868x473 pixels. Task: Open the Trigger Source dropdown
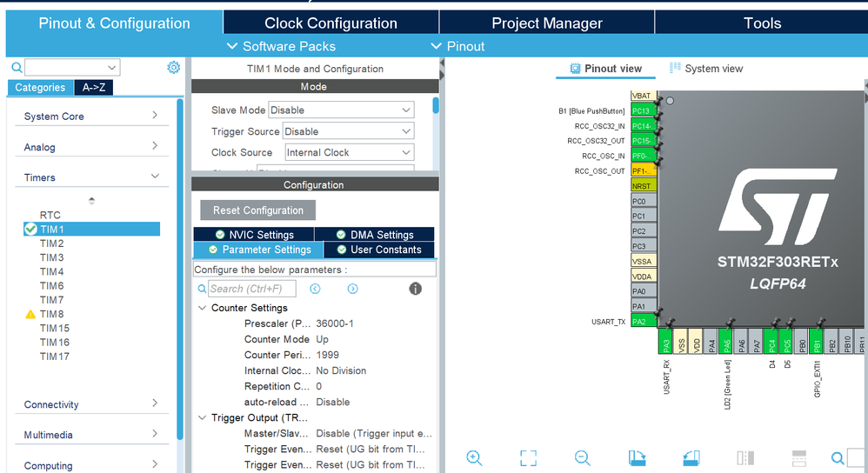click(348, 131)
